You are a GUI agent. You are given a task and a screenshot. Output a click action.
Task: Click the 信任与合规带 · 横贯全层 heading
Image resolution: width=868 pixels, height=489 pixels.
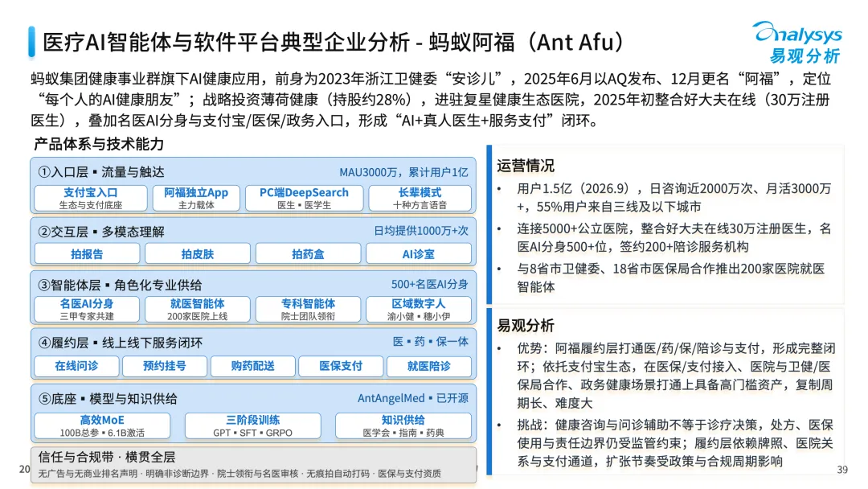tap(106, 457)
